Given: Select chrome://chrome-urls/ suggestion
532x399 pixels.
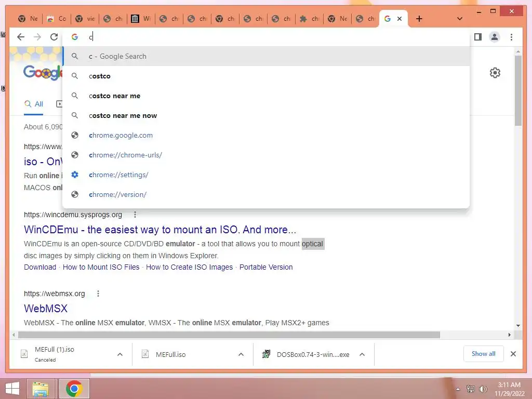Looking at the screenshot, I should (267, 155).
